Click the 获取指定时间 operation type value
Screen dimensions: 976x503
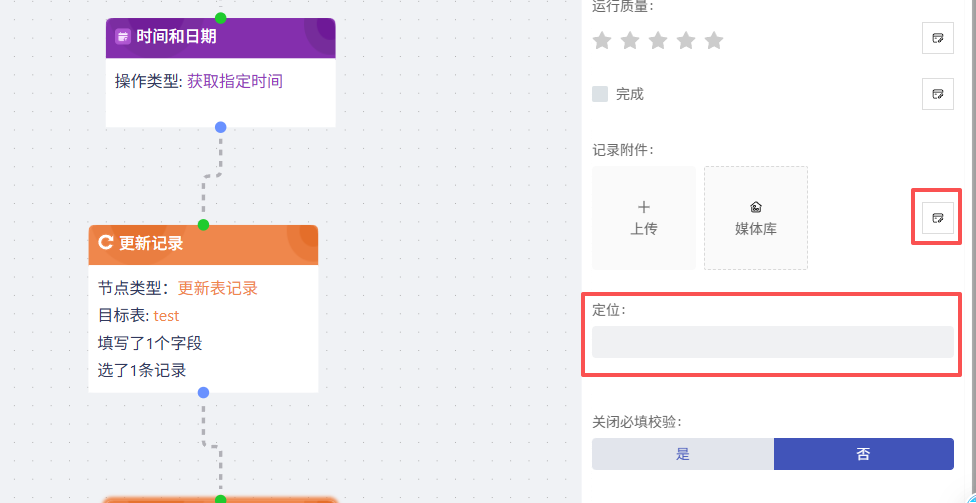click(235, 81)
